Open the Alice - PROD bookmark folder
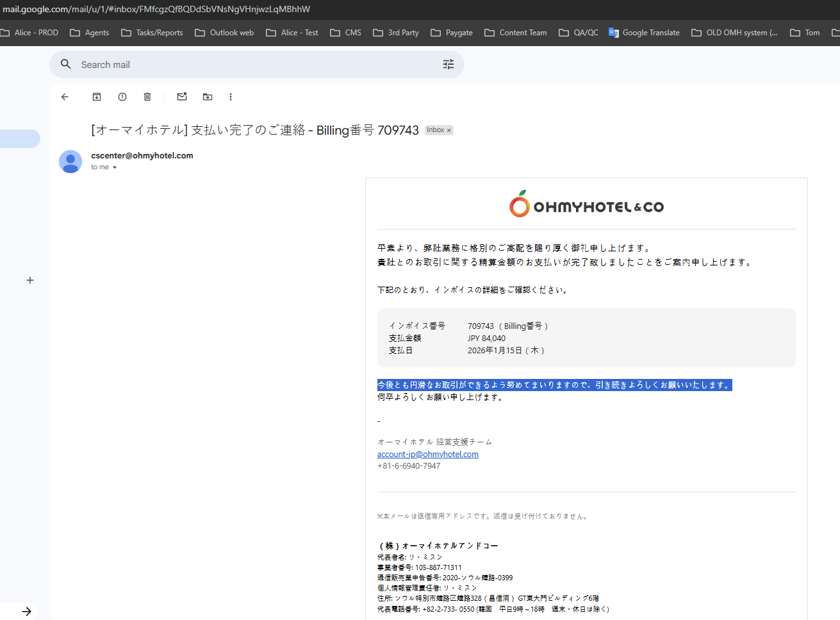Image resolution: width=840 pixels, height=620 pixels. click(x=29, y=33)
